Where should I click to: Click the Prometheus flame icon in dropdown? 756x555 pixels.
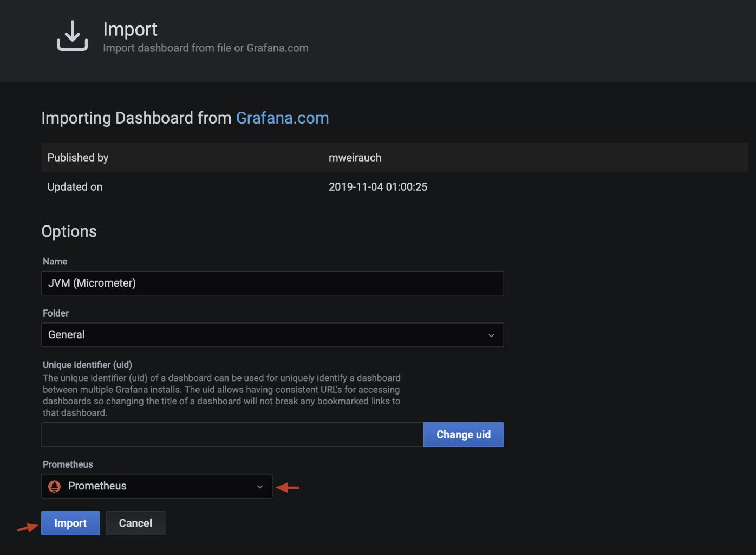click(x=55, y=486)
